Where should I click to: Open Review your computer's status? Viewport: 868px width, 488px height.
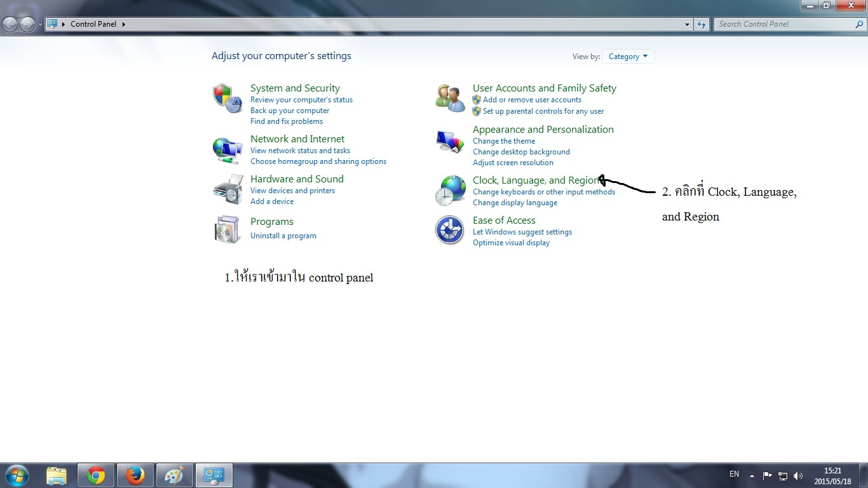(x=301, y=100)
